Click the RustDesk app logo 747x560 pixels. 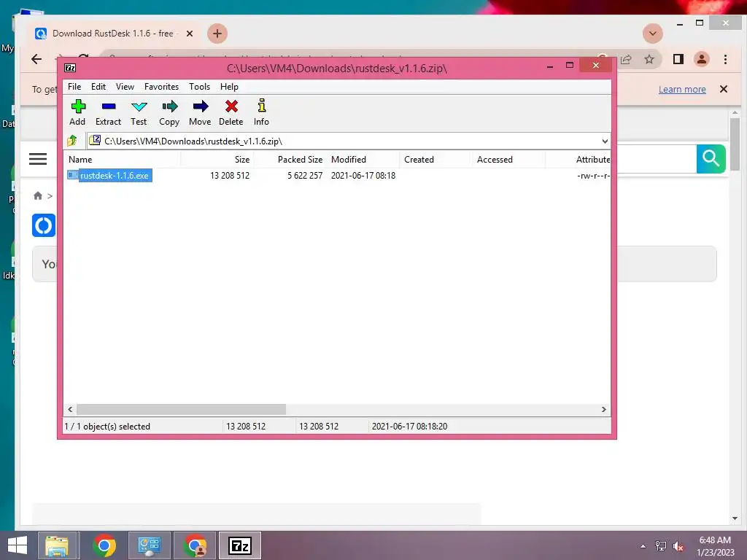(x=44, y=225)
